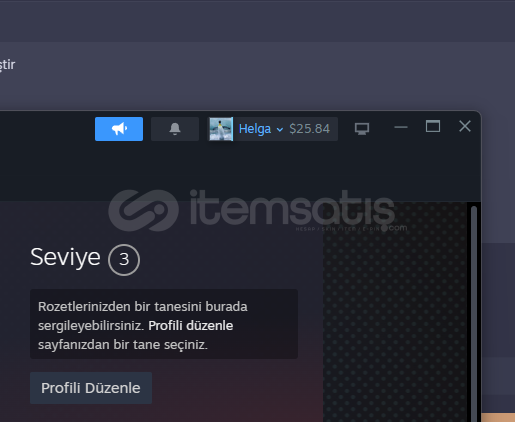515x422 pixels.
Task: Open the megaphone announcements button
Action: pyautogui.click(x=119, y=129)
